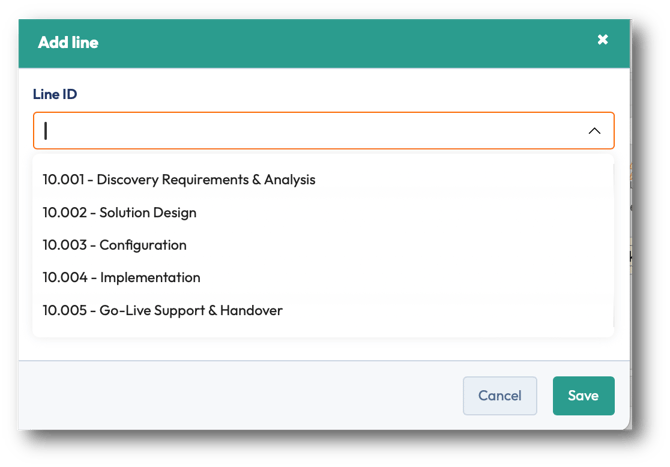This screenshot has width=670, height=467.
Task: Click the upward arrow in combo box
Action: point(594,131)
